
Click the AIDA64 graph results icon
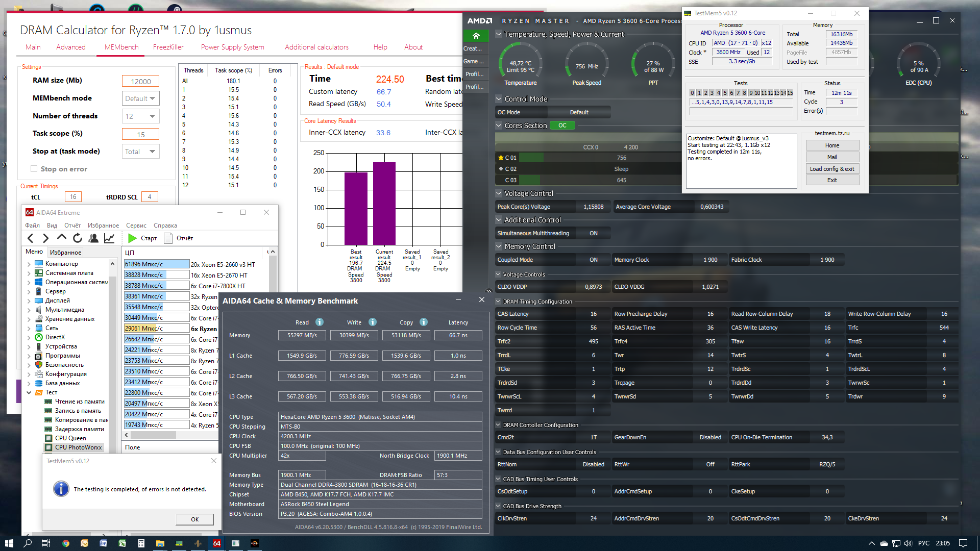(109, 238)
